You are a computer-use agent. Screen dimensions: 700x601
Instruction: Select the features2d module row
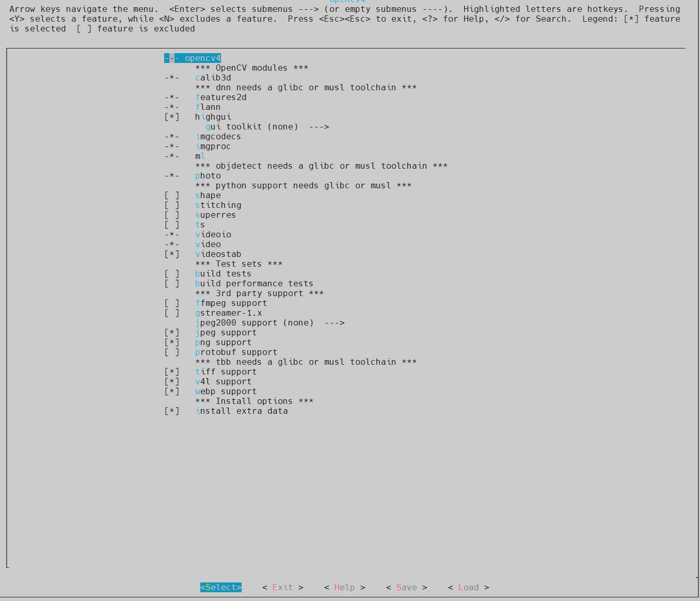point(205,98)
